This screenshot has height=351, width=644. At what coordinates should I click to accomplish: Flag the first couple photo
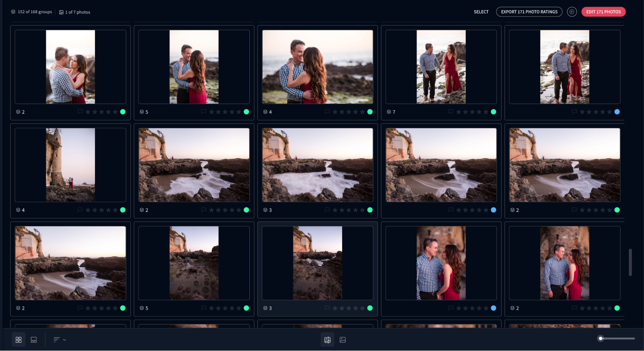[80, 112]
